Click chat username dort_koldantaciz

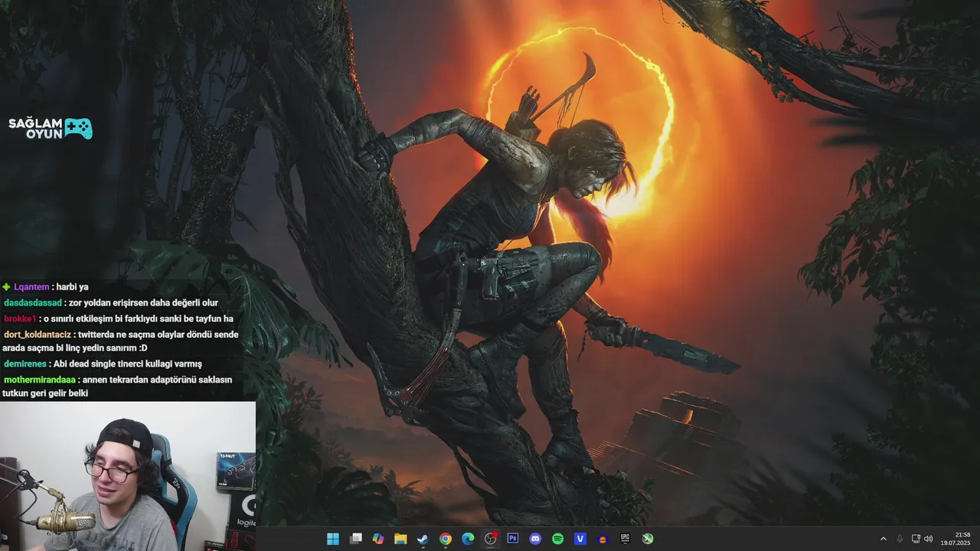tap(38, 334)
